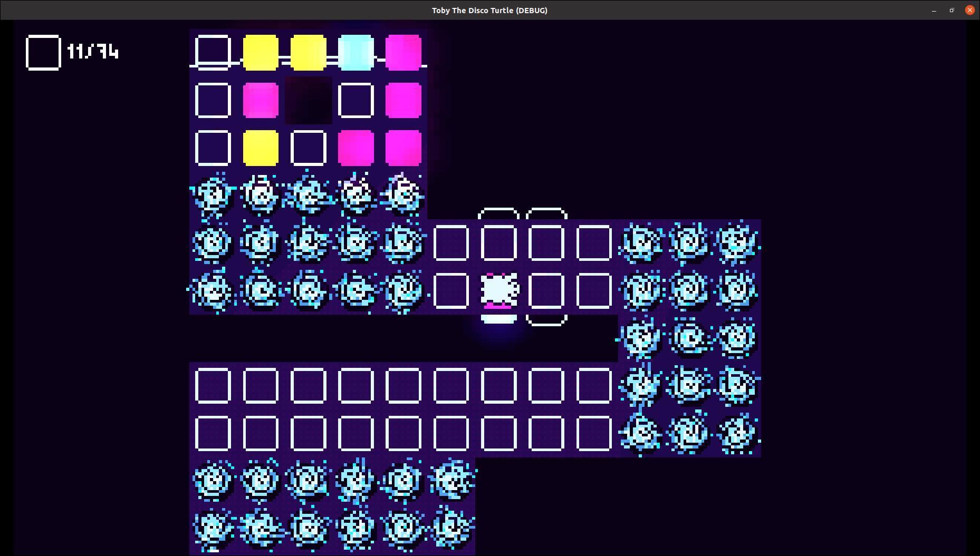Click the unlit tile left of the turtle
This screenshot has width=980, height=556.
451,290
